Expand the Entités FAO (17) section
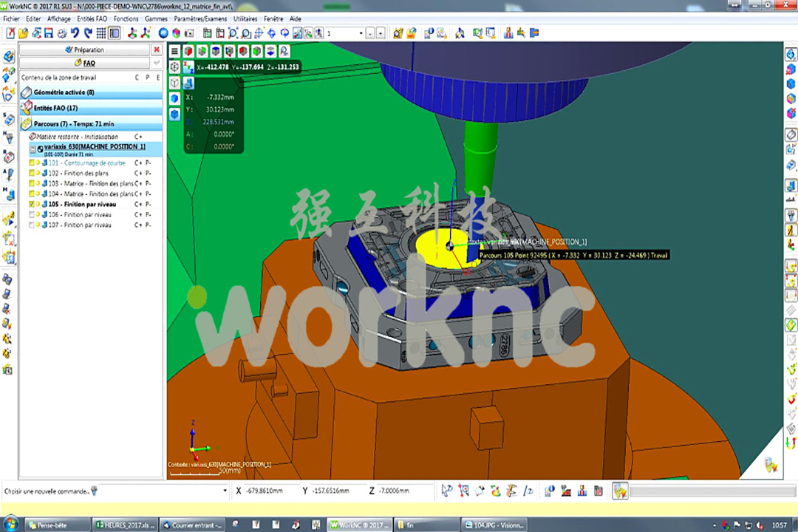The height and width of the screenshot is (532, 798). pyautogui.click(x=91, y=108)
